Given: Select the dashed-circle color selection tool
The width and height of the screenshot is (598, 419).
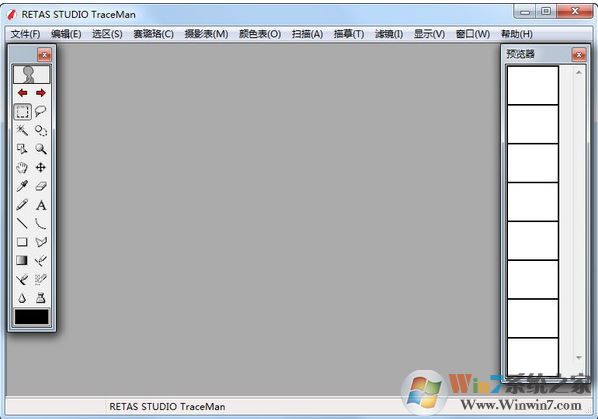Looking at the screenshot, I should tap(41, 130).
